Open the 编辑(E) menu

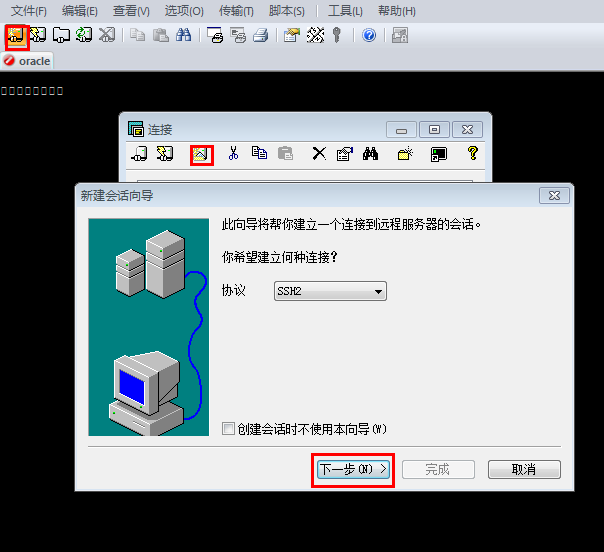(x=80, y=11)
